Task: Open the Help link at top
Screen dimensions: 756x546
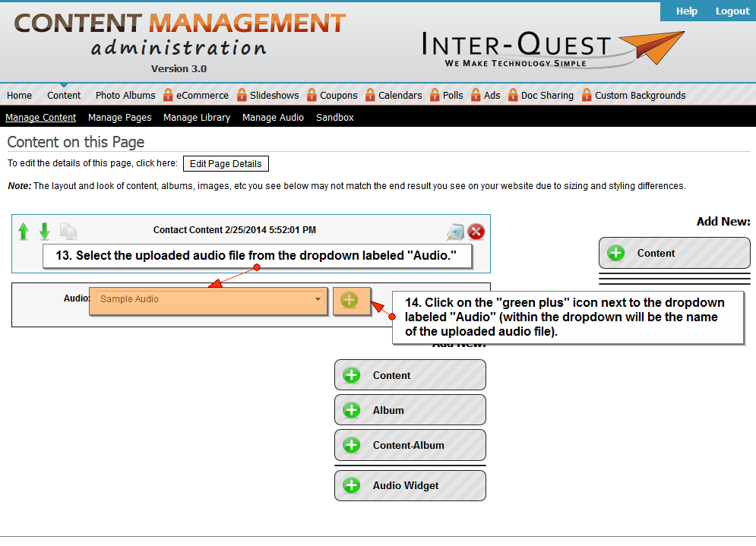Action: tap(687, 11)
